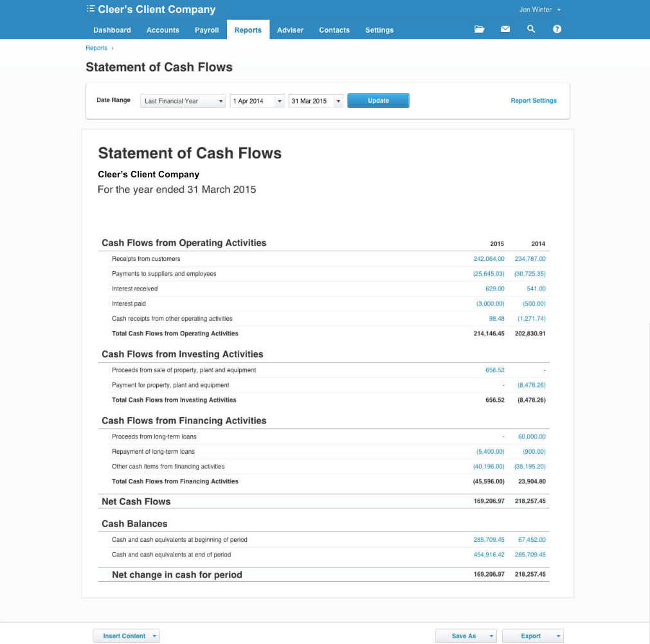
Task: Open Report Settings
Action: (x=534, y=101)
